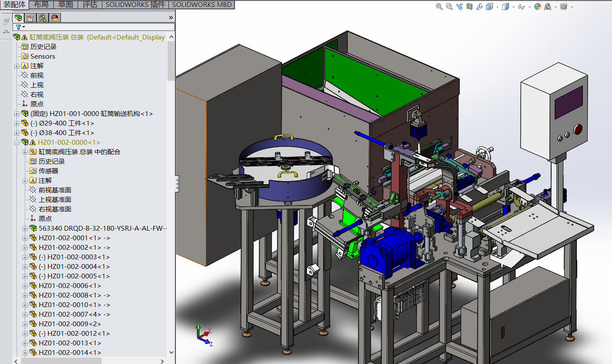Select the top assembly 缸筒底阀压装 总装 row
Screen dimensions: 612x364
pos(90,37)
